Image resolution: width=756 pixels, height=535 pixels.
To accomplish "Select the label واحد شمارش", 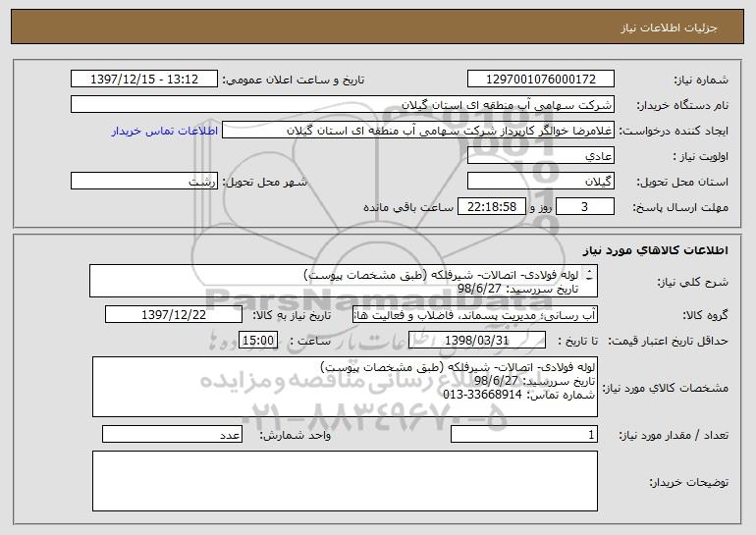I will pos(296,435).
